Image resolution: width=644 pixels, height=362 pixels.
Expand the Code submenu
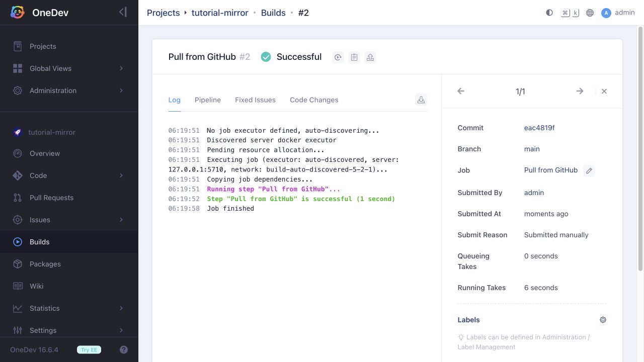pos(69,175)
